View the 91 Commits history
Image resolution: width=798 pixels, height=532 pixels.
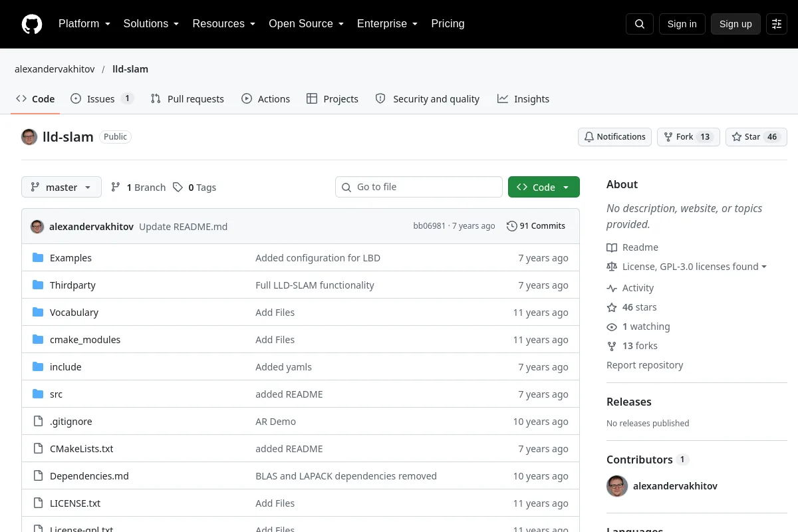point(536,226)
